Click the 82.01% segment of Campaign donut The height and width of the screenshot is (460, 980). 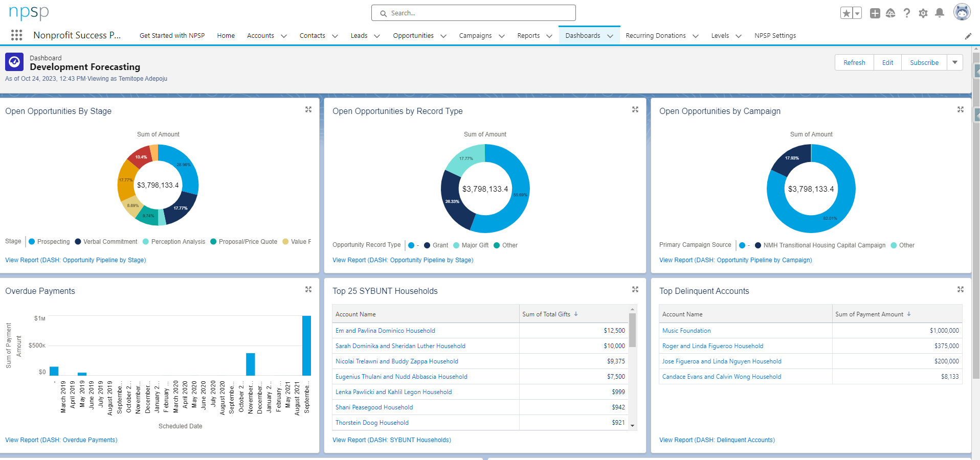point(830,219)
